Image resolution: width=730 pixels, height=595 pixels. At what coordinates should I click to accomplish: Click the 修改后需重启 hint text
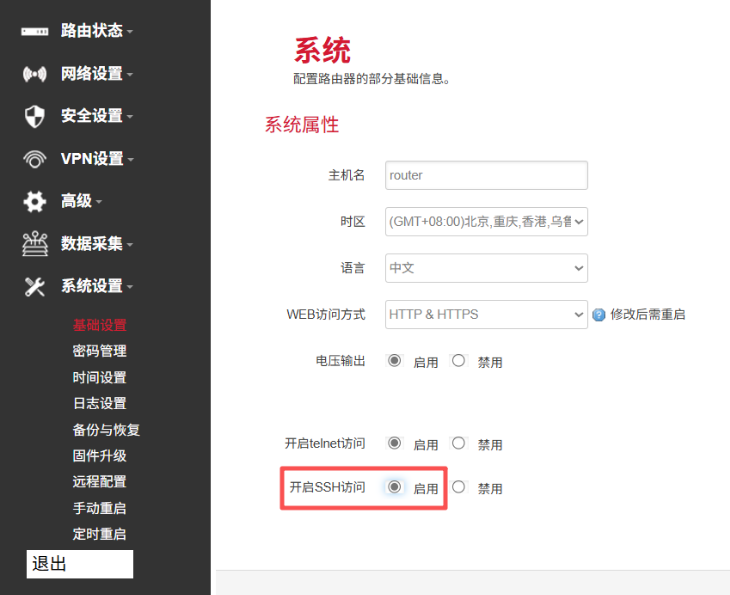[x=648, y=315]
